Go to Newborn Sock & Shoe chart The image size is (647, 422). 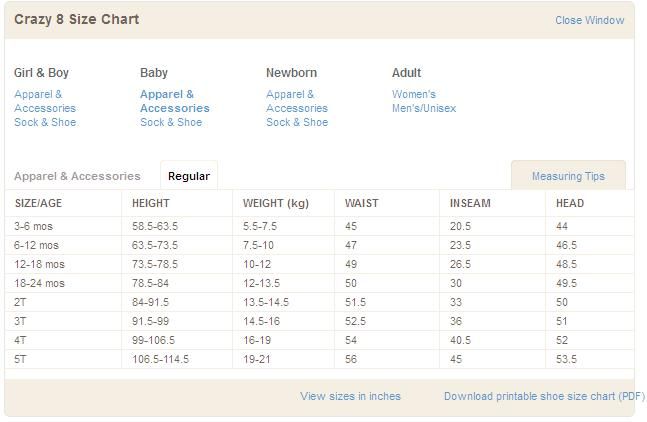click(297, 122)
